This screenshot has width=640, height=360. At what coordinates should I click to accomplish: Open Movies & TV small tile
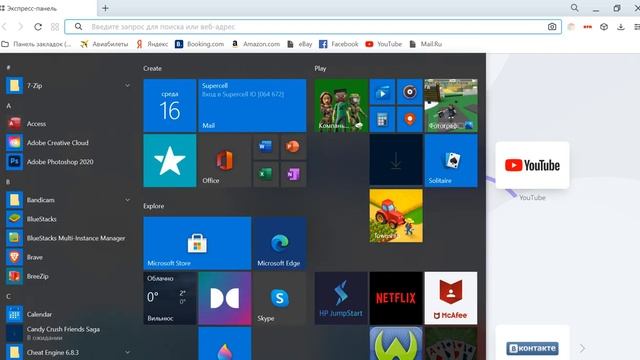tap(382, 92)
